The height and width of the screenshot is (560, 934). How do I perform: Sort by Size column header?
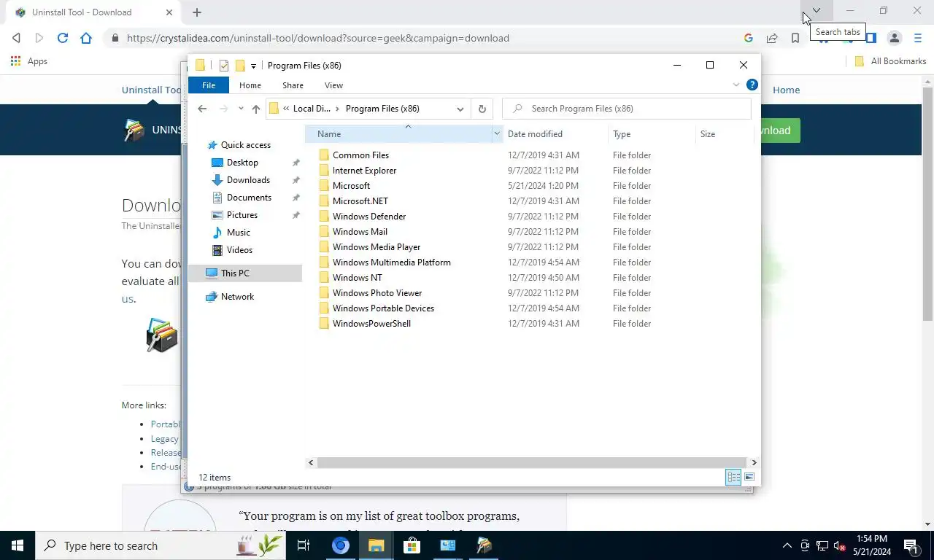(x=725, y=134)
